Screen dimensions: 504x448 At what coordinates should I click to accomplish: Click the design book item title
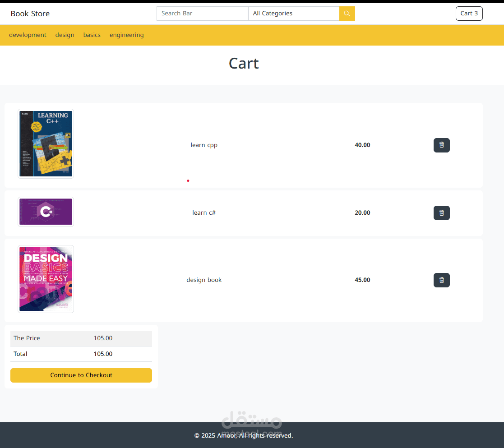204,280
